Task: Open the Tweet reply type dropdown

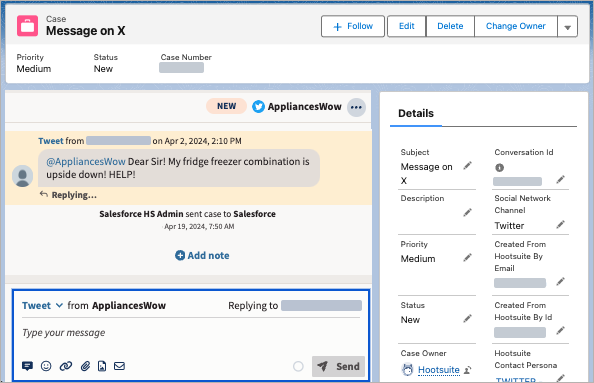Action: (42, 305)
